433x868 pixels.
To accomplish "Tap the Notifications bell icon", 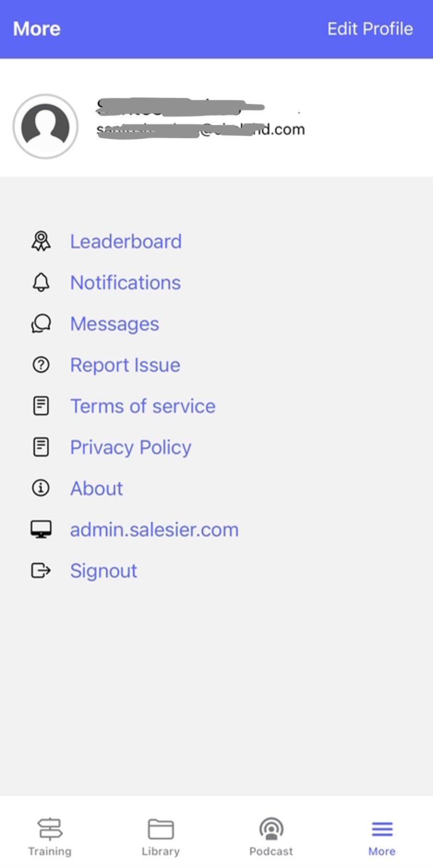I will coord(41,282).
